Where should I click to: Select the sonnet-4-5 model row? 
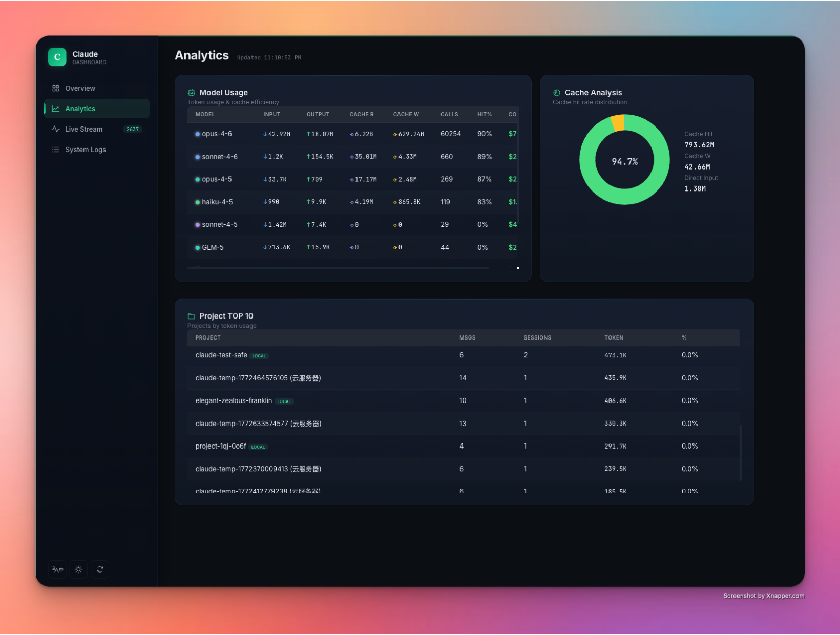[x=353, y=225]
